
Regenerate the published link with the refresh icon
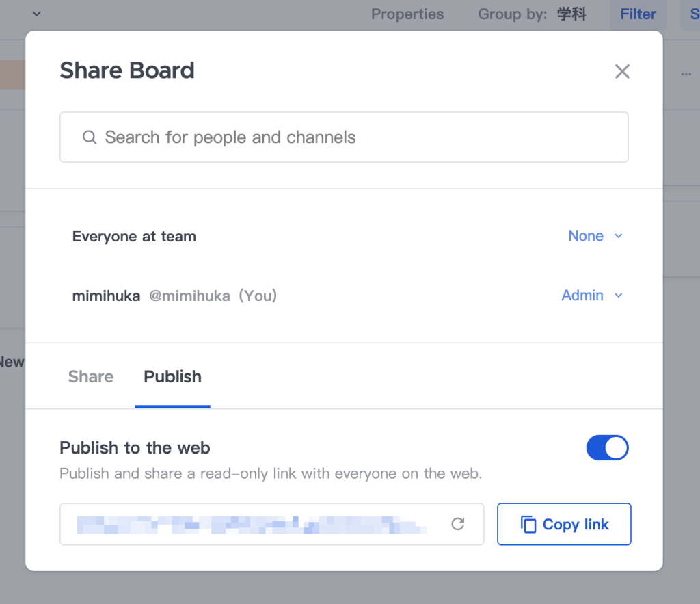458,525
